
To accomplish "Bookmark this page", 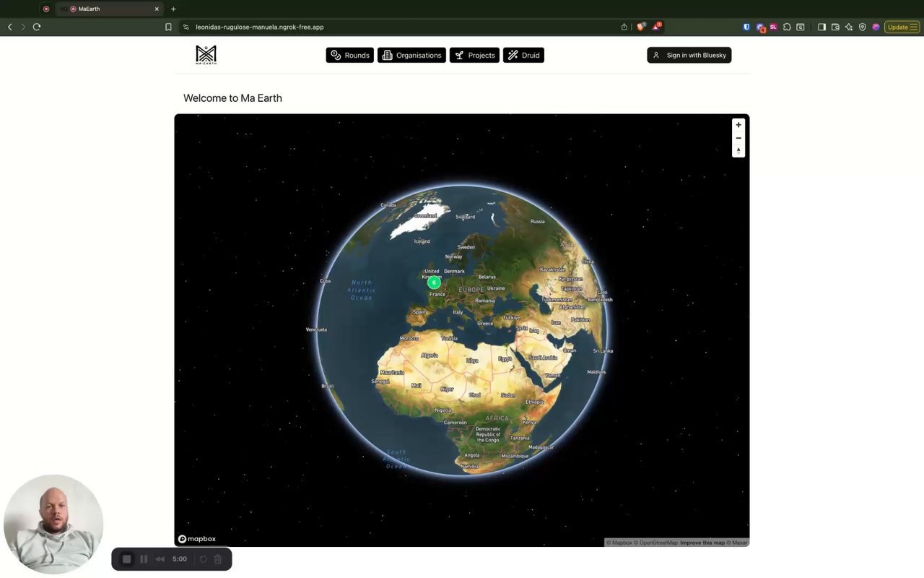I will 168,27.
